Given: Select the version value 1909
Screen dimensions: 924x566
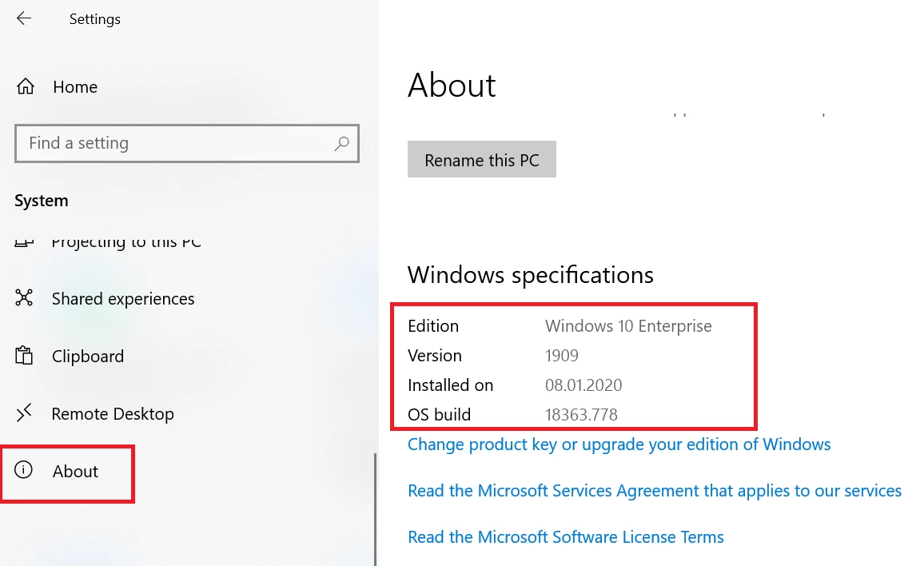Looking at the screenshot, I should point(562,356).
